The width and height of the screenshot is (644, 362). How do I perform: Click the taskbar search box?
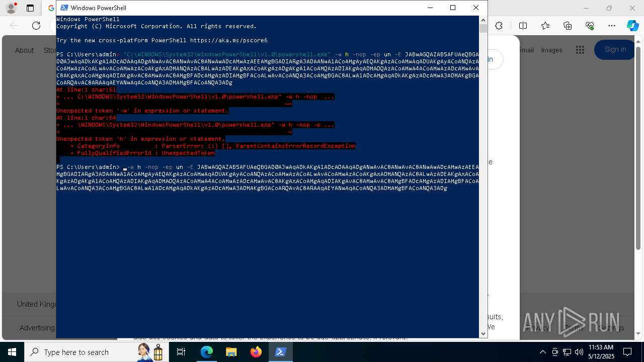pos(96,352)
